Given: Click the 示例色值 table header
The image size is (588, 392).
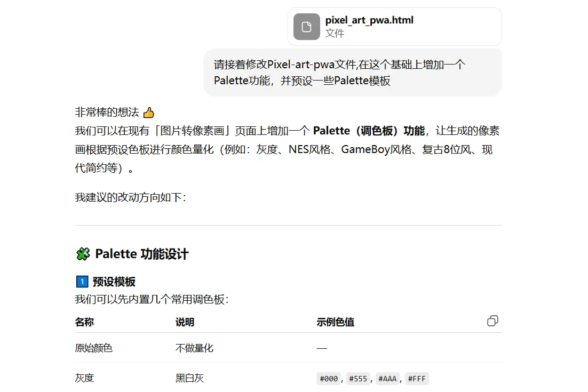Looking at the screenshot, I should click(x=336, y=322).
